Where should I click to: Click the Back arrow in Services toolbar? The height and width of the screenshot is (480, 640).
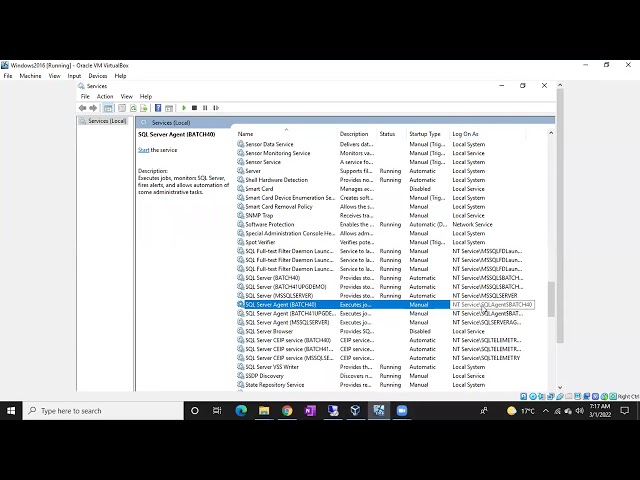[82, 108]
